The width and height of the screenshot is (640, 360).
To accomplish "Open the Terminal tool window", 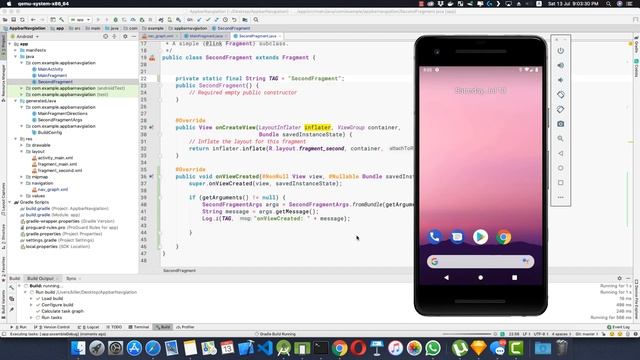I will (x=139, y=327).
